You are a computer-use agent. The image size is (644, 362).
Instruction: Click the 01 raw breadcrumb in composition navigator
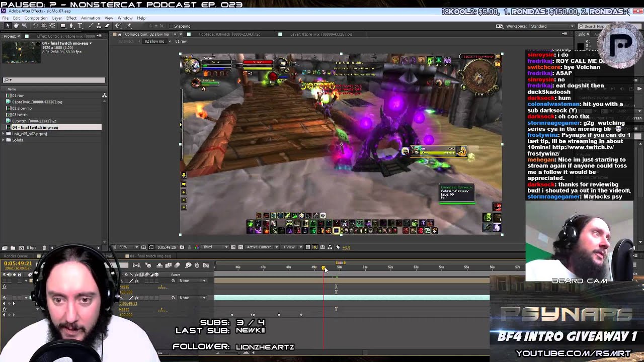point(181,41)
